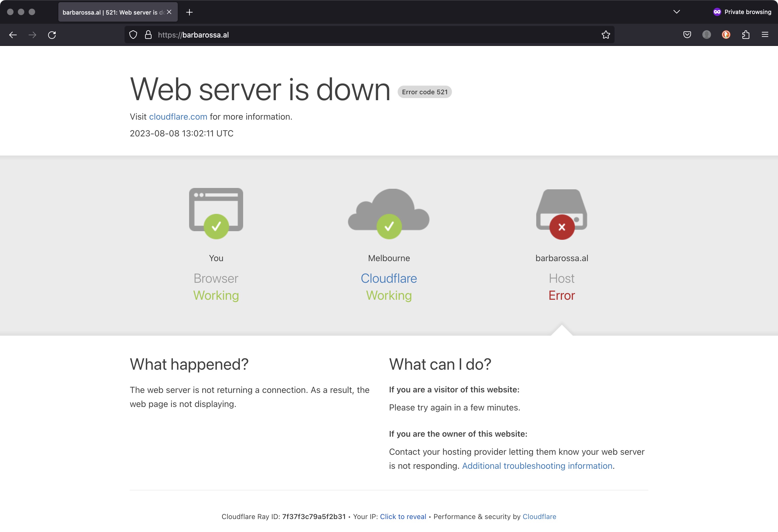Click the browser back arrow button
This screenshot has height=532, width=778.
[13, 35]
